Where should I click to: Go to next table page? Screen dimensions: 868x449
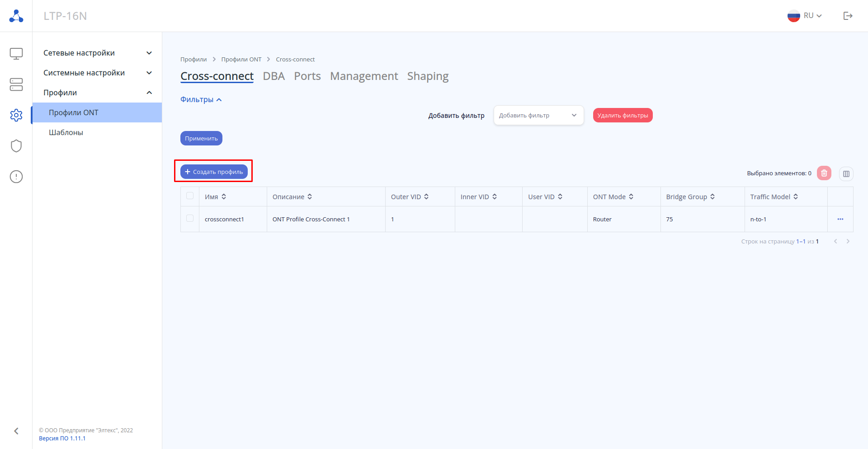(x=848, y=241)
